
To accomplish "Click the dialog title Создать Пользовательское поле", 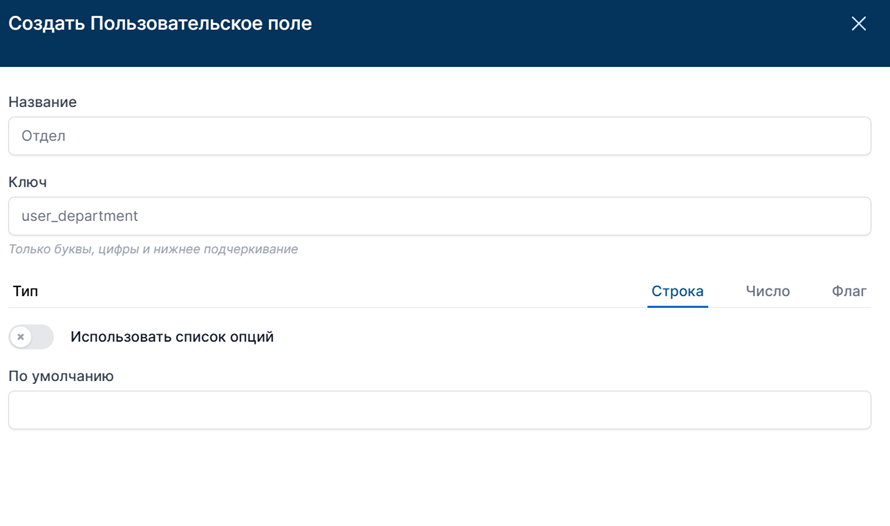I will (160, 24).
